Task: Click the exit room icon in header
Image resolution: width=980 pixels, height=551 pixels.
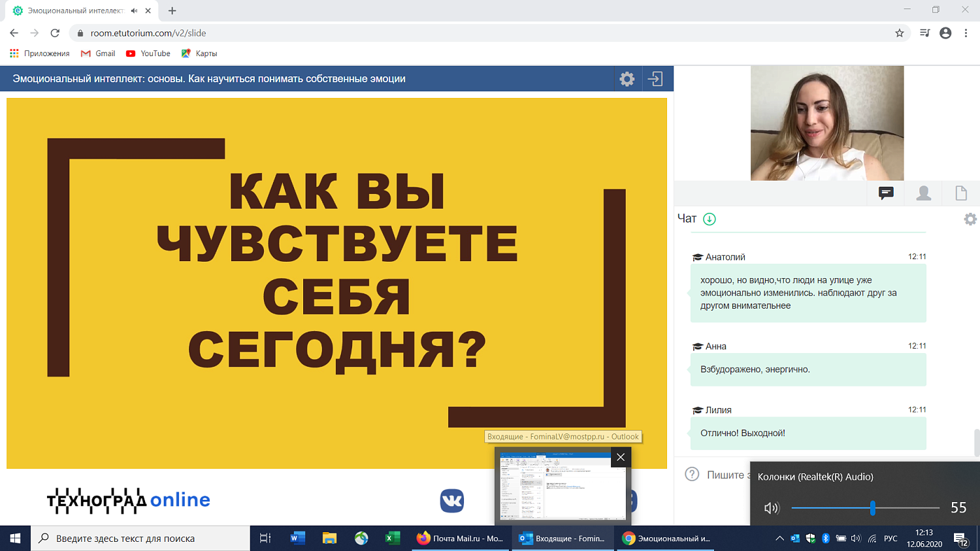Action: pyautogui.click(x=655, y=79)
